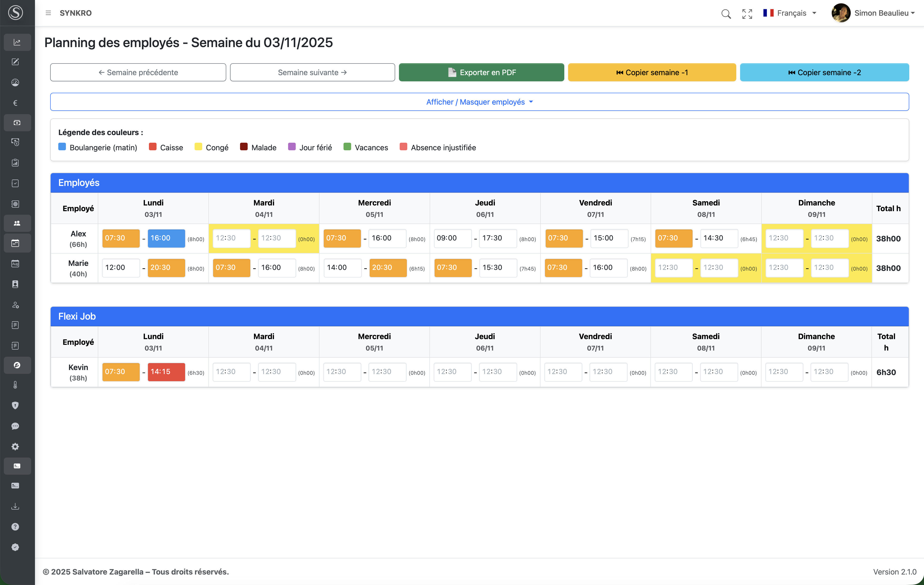Open the shield lock security icon
Image resolution: width=924 pixels, height=585 pixels.
(15, 405)
